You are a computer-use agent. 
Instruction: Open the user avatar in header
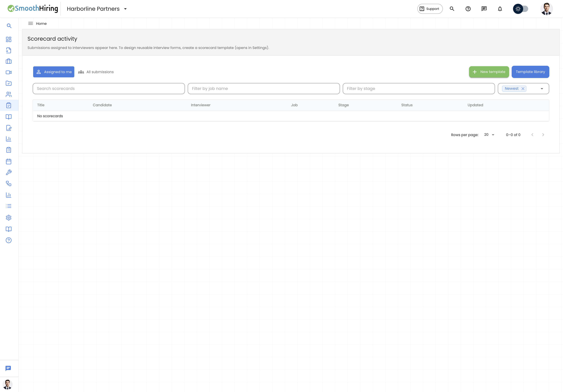point(546,9)
